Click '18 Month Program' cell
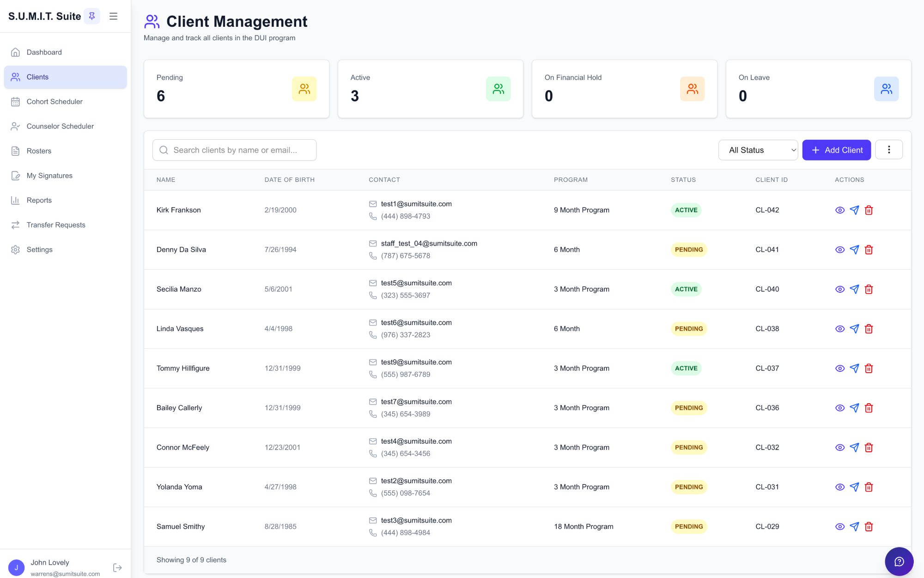 pos(584,527)
